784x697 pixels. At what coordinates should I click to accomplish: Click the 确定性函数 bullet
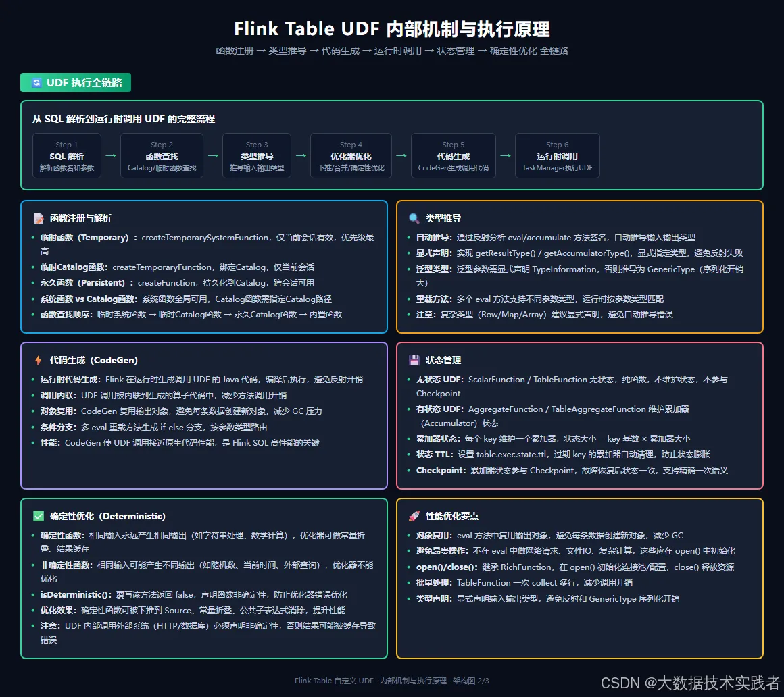pos(203,542)
